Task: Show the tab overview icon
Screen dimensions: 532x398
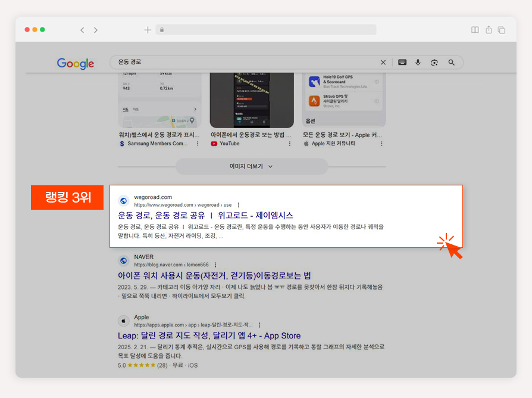Action: coord(502,30)
